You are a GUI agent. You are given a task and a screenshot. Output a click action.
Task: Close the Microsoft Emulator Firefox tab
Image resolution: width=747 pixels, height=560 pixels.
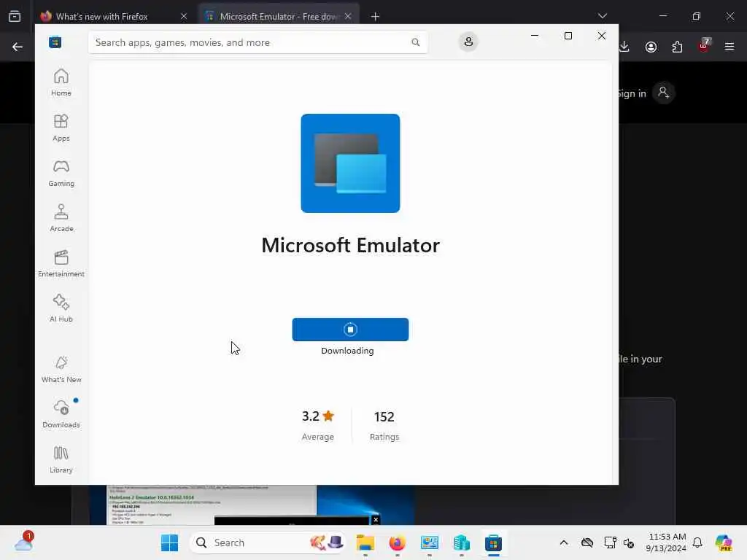[x=348, y=17]
